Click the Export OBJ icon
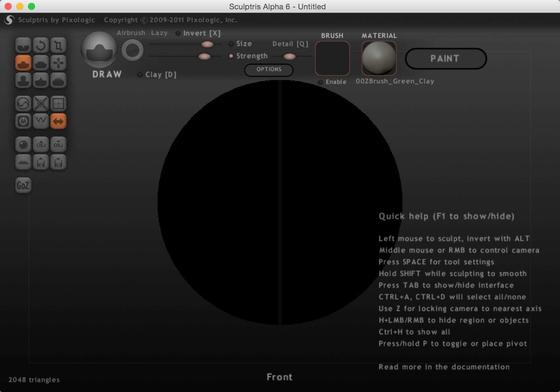The height and width of the screenshot is (392, 560). [58, 145]
